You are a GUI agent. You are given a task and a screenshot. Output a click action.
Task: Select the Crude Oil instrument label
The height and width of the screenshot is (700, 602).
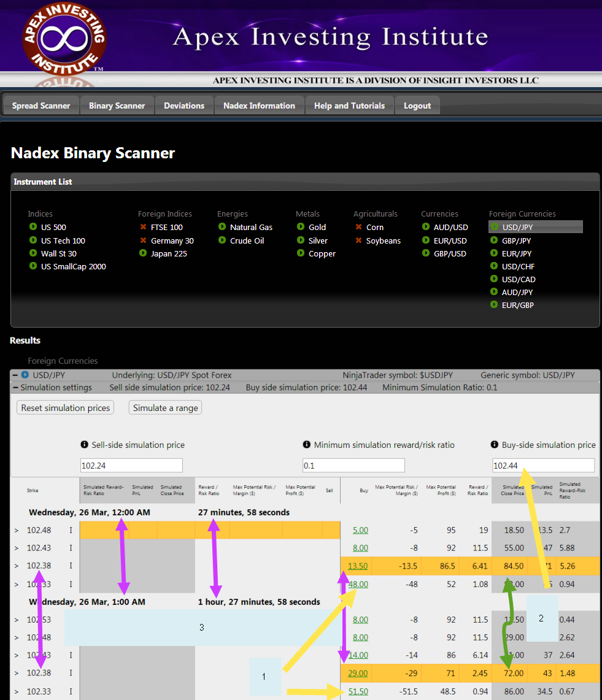coord(247,240)
